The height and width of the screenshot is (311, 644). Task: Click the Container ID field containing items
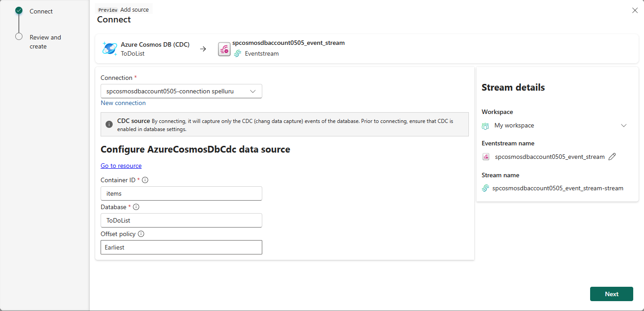(x=181, y=193)
